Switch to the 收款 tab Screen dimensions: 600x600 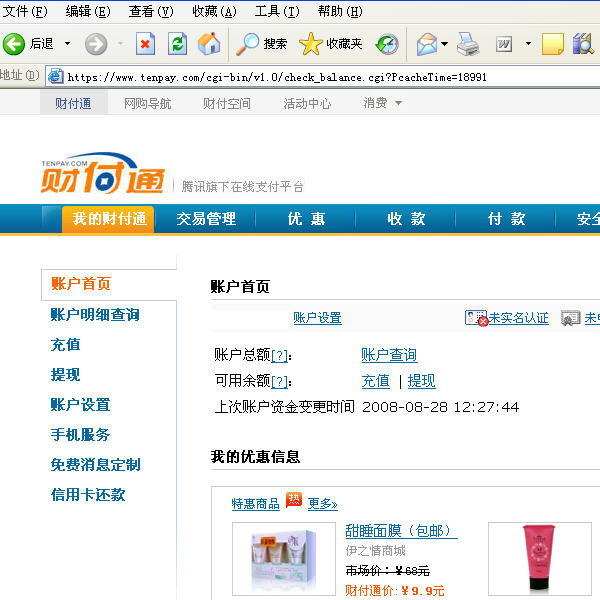point(406,219)
